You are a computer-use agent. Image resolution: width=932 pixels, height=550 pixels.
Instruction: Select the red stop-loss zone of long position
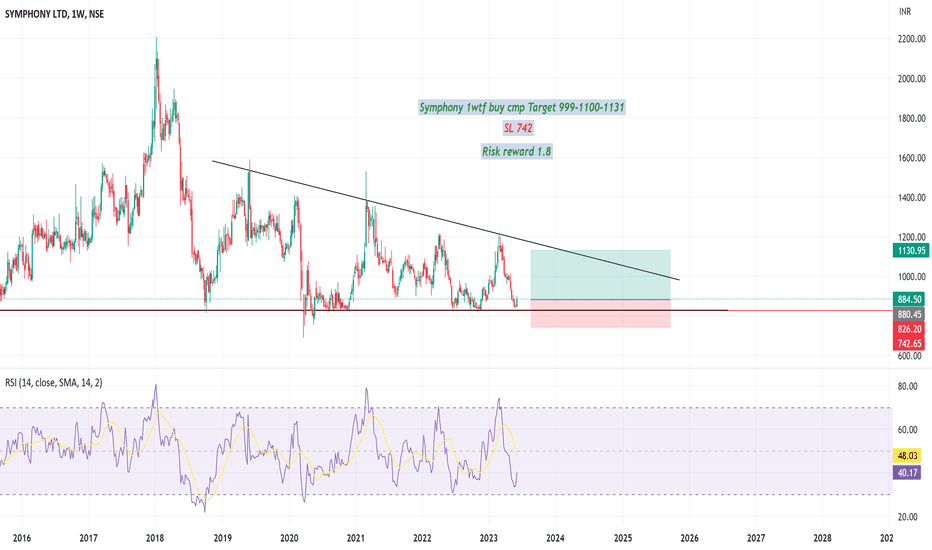pos(600,313)
